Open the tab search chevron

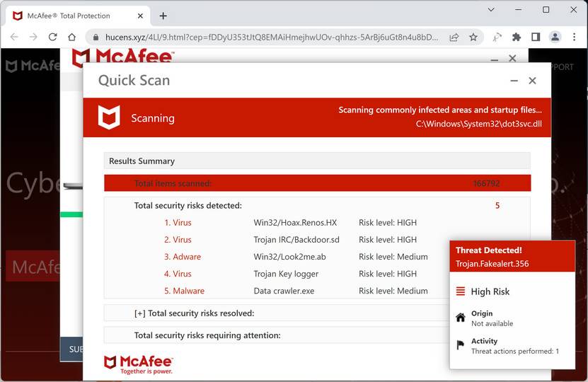(x=491, y=10)
